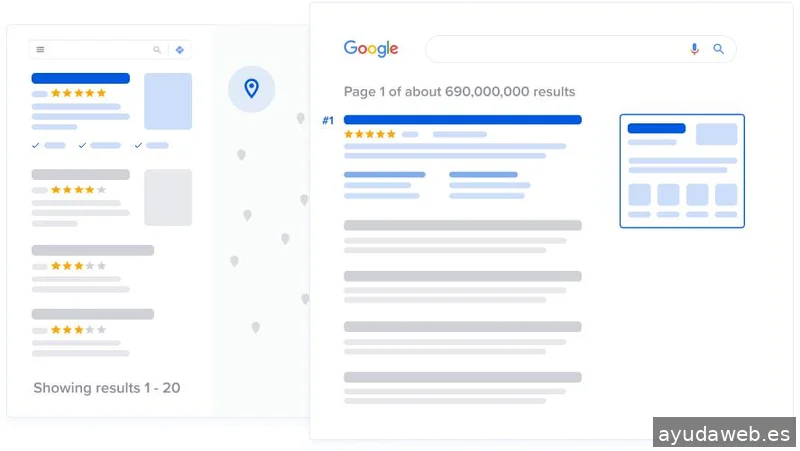Viewport: 800px width, 451px height.
Task: Click the second checkmark under top maps listing
Action: coord(82,145)
